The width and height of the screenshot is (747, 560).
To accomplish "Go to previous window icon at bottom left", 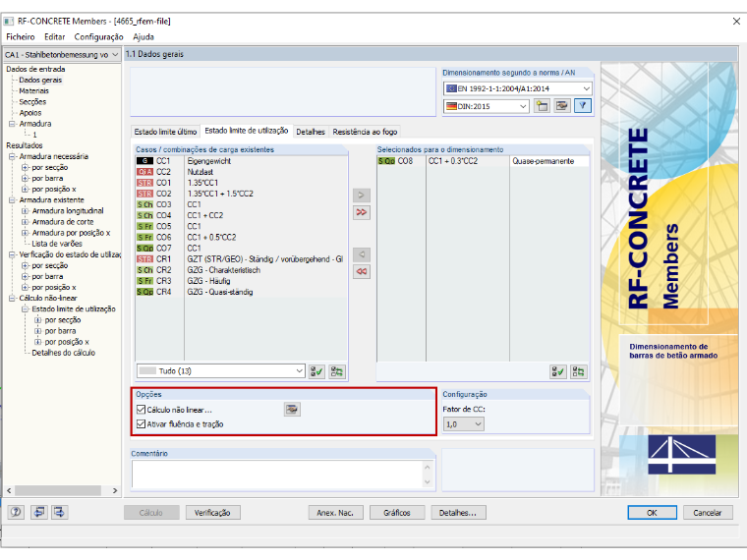I will click(x=39, y=512).
